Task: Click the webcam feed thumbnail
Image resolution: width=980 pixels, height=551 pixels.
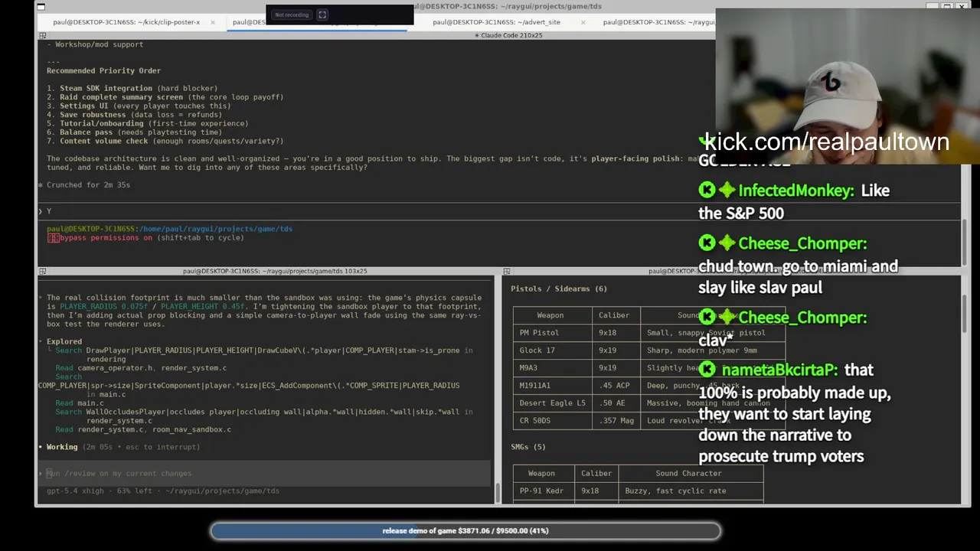Action: 848,86
